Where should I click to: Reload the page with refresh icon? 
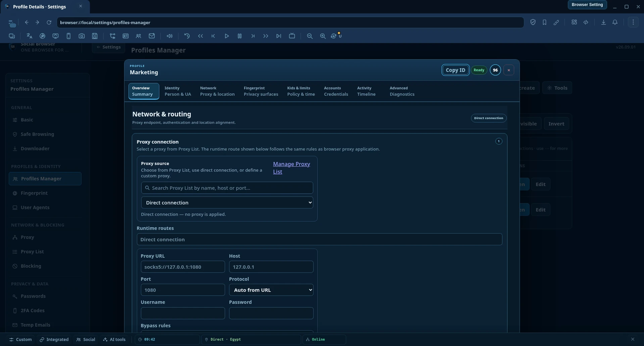click(x=49, y=22)
